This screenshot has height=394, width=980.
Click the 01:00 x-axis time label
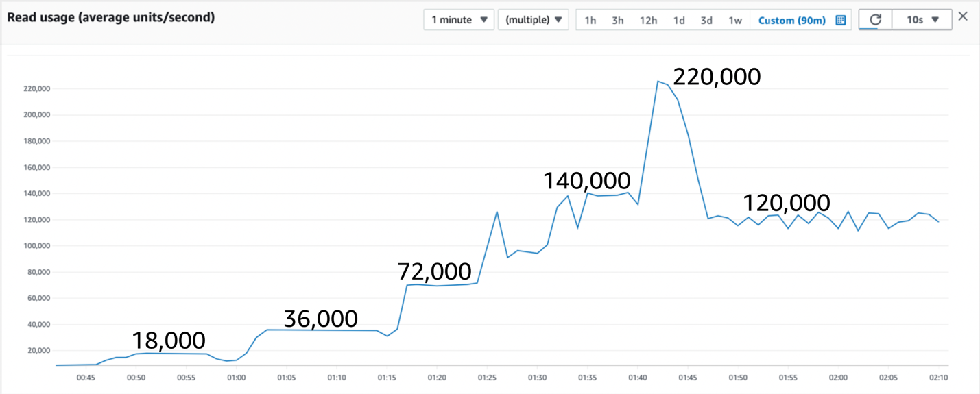point(237,378)
